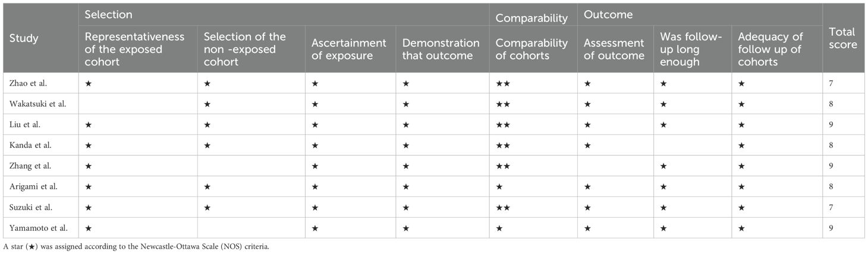Screen dimensions: 868x254
Task: Click Yamamoto et al. adequacy of follow-up star
Action: [741, 229]
